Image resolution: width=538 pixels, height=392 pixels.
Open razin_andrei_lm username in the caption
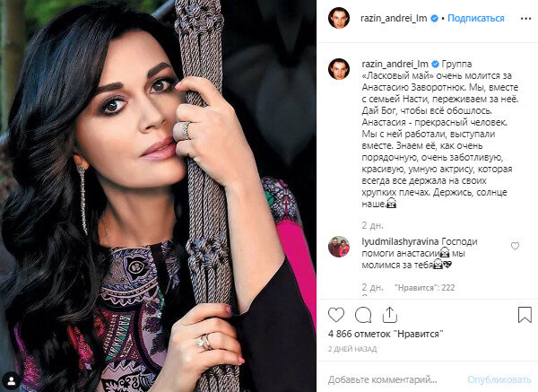pos(395,64)
